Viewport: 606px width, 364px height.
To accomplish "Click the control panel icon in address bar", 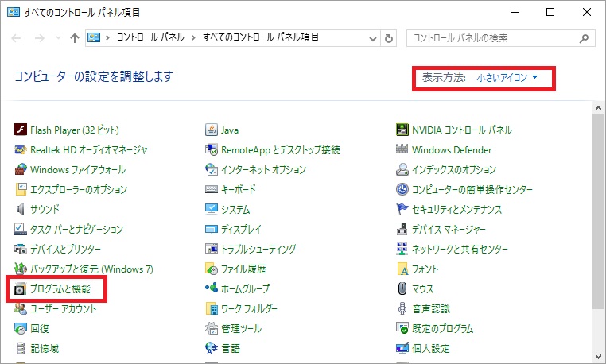I will 94,37.
